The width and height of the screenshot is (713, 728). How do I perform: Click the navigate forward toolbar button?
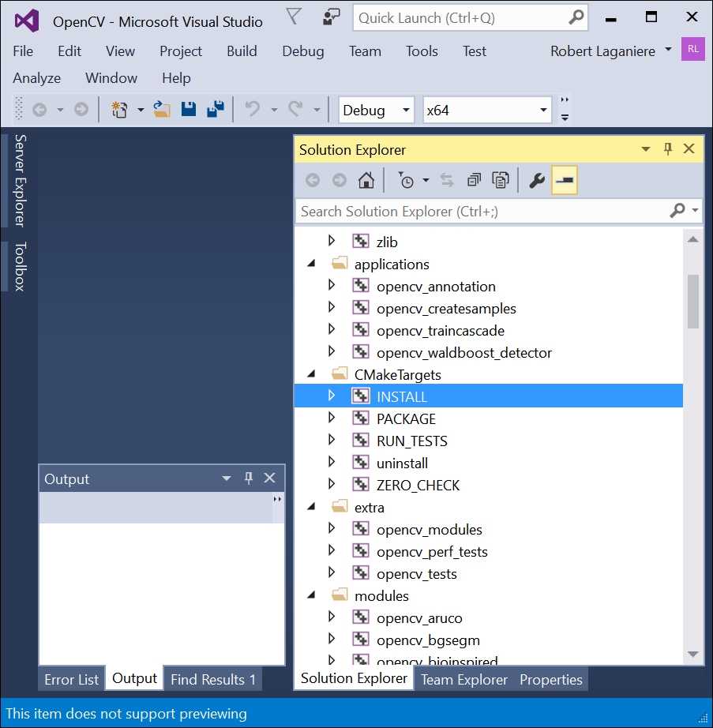(81, 110)
